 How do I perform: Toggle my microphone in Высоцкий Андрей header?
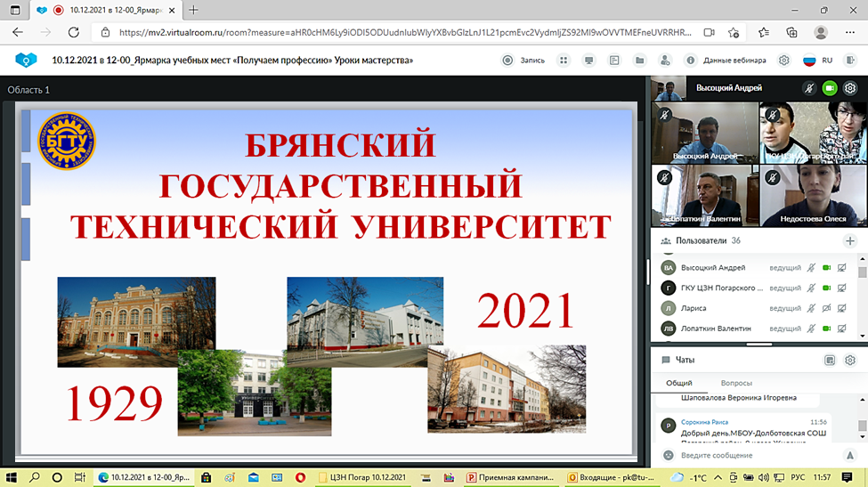[809, 88]
